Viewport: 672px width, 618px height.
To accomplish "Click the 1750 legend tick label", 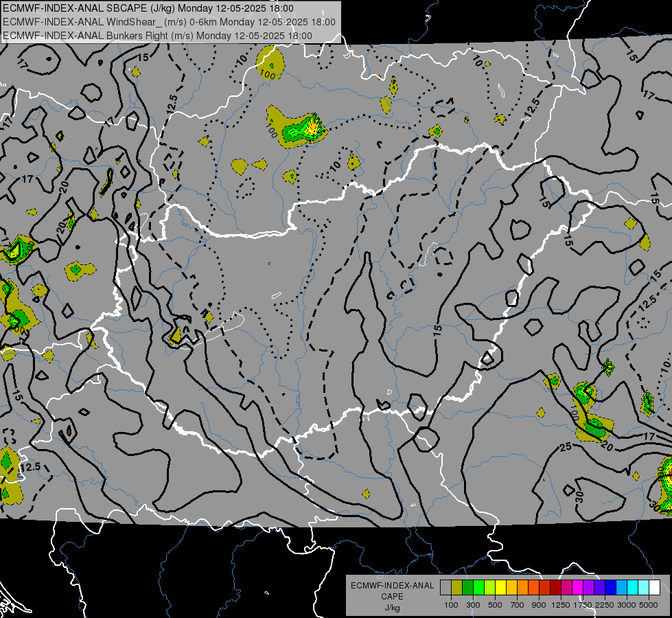I will pyautogui.click(x=583, y=605).
